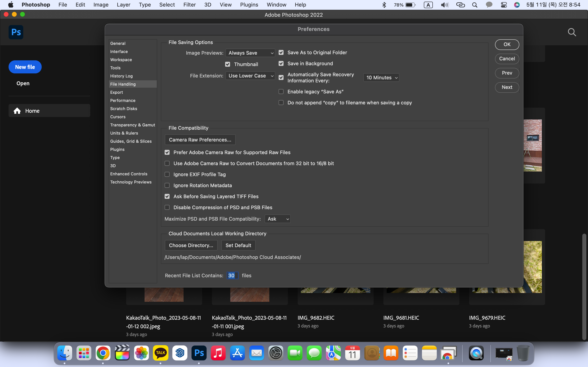Open KakaoTalk from the dock
This screenshot has height=367, width=588.
160,353
